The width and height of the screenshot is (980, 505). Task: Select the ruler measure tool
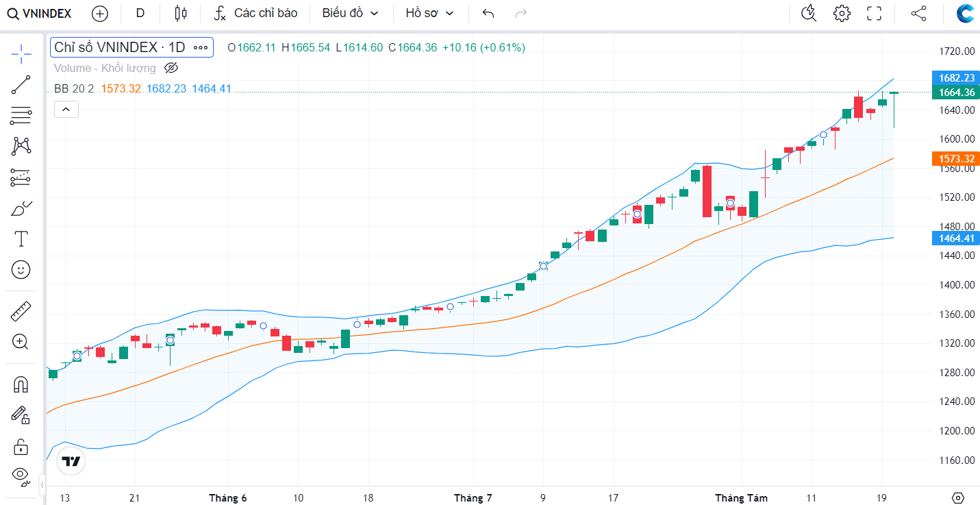21,311
